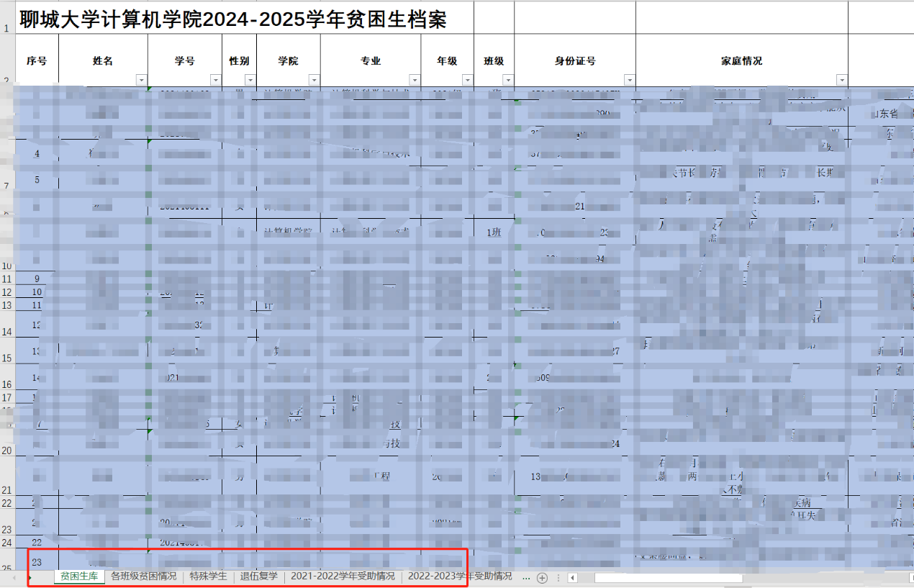
Task: Expand the 专业 filter arrow
Action: click(415, 80)
